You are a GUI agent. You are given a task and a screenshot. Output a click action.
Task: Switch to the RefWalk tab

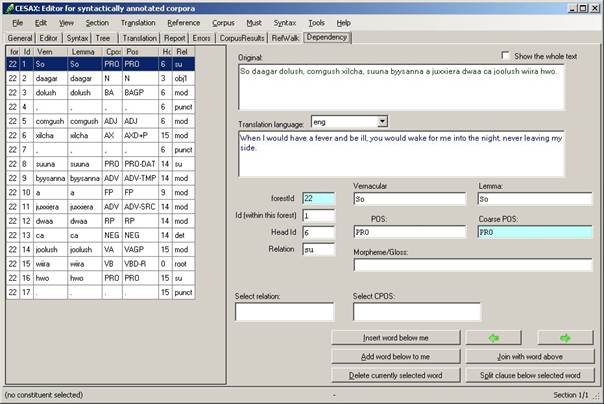coord(284,37)
